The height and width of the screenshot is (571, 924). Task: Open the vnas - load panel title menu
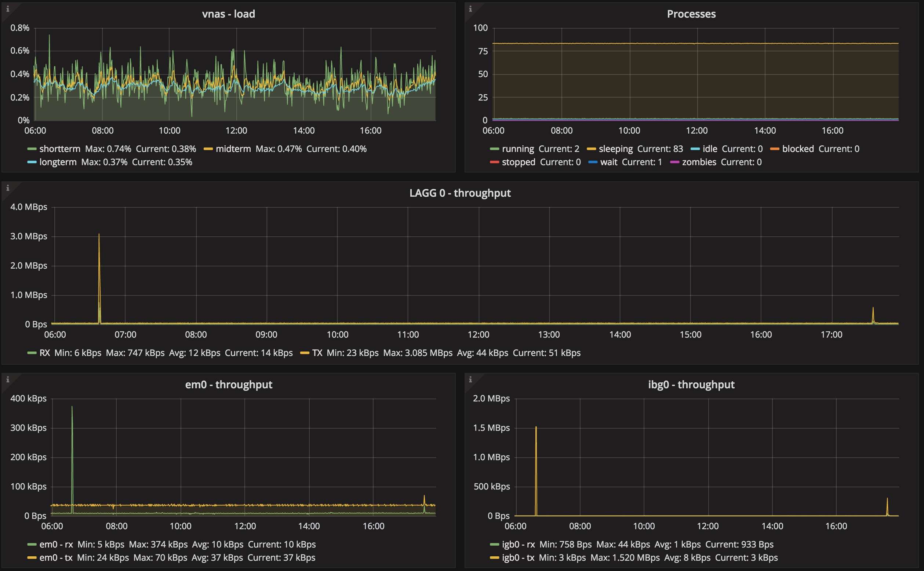tap(229, 14)
